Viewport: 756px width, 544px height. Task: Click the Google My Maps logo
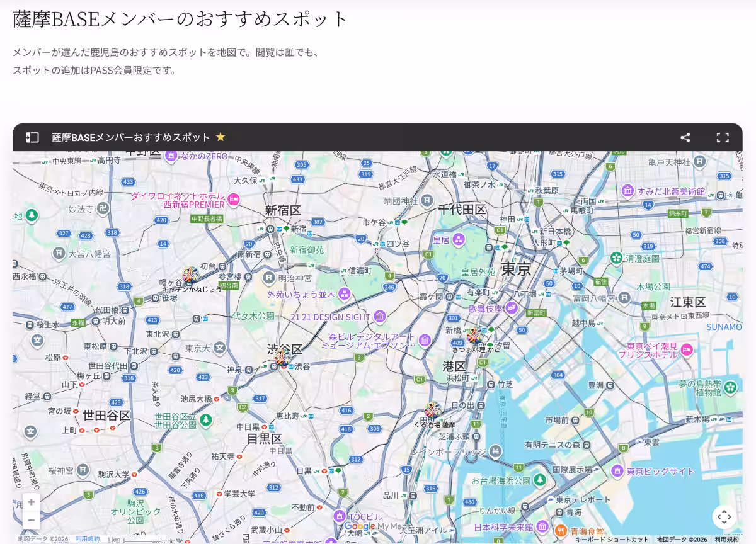pos(377,526)
